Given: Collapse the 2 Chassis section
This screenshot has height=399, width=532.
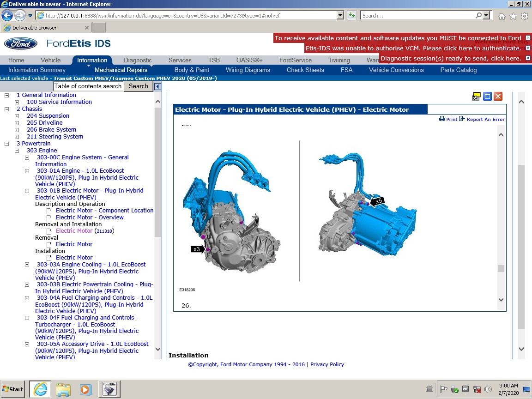Looking at the screenshot, I should [6, 109].
